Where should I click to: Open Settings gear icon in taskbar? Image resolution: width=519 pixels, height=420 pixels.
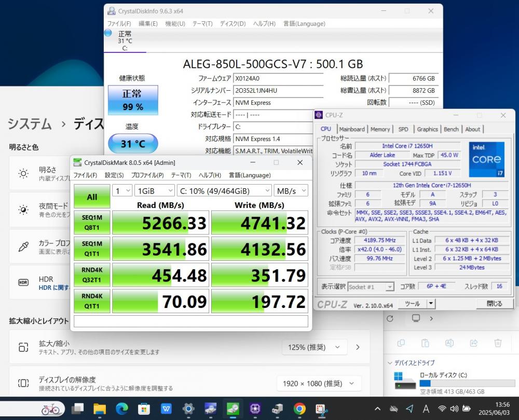pyautogui.click(x=188, y=409)
